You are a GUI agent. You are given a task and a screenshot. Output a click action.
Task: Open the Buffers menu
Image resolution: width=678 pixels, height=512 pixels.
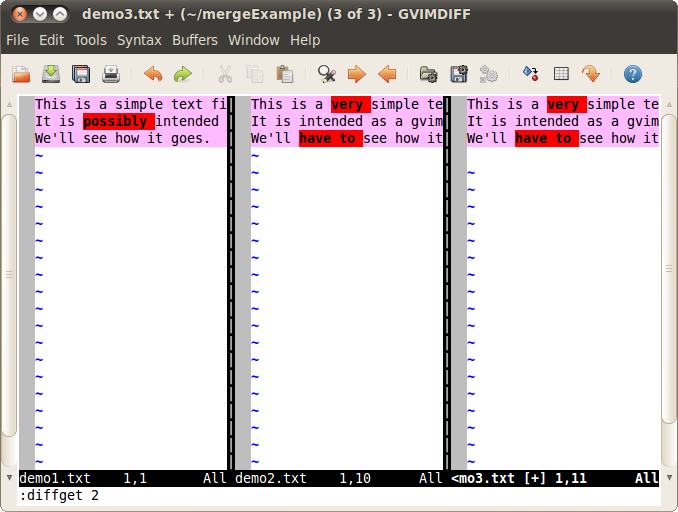click(195, 40)
